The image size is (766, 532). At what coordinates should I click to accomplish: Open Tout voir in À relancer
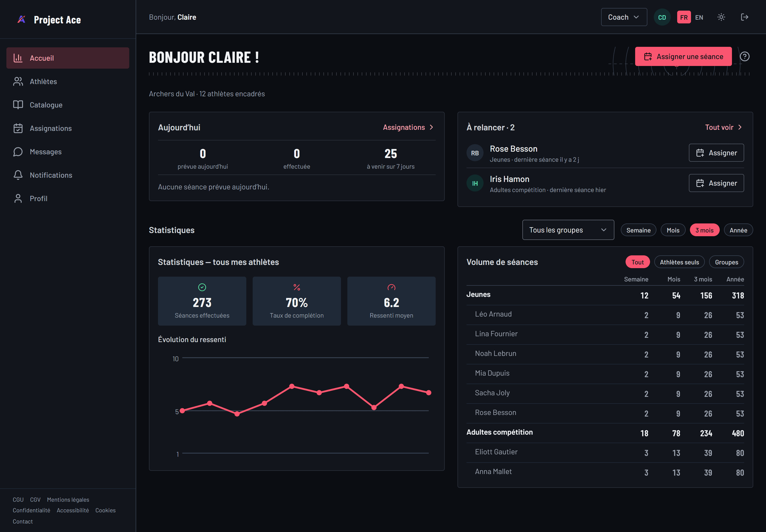click(x=724, y=127)
